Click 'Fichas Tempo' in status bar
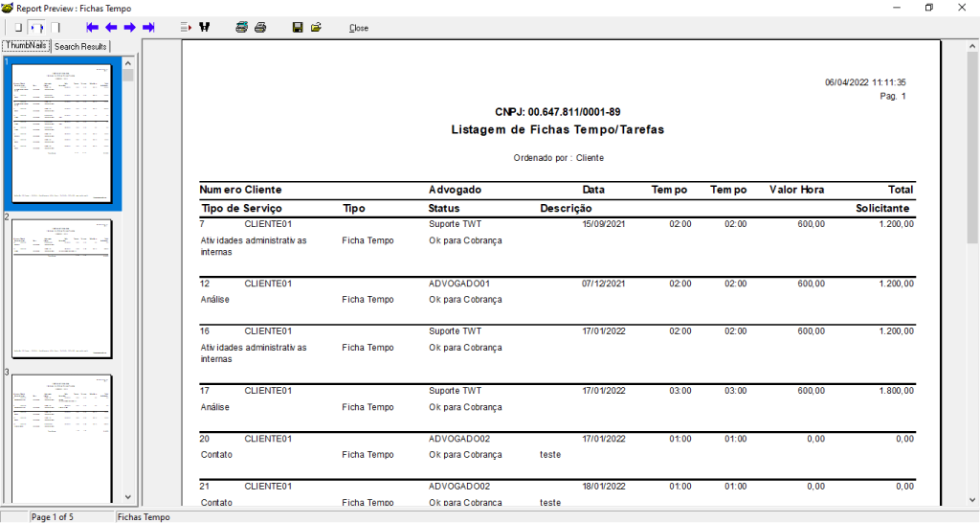Viewport: 980px width, 523px height. 144,516
